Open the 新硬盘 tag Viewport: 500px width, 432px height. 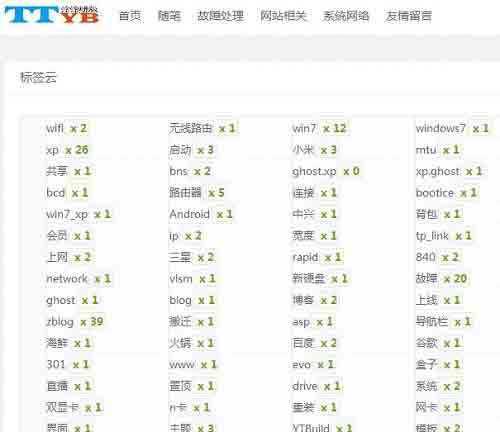click(x=308, y=279)
